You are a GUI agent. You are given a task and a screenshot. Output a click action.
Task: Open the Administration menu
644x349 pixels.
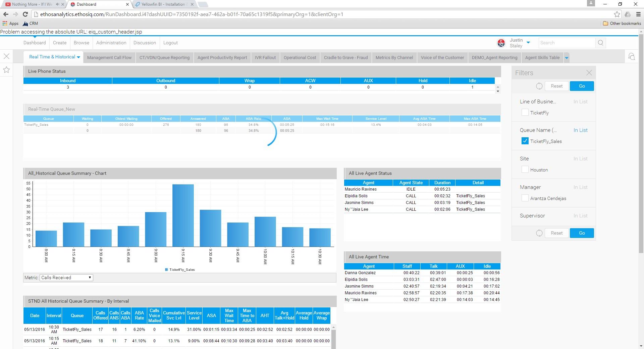point(111,43)
